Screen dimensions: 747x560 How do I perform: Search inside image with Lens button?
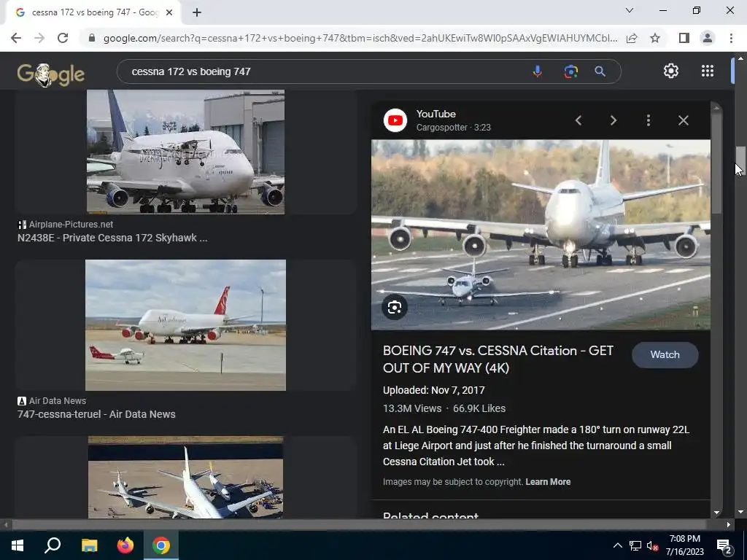coord(395,308)
